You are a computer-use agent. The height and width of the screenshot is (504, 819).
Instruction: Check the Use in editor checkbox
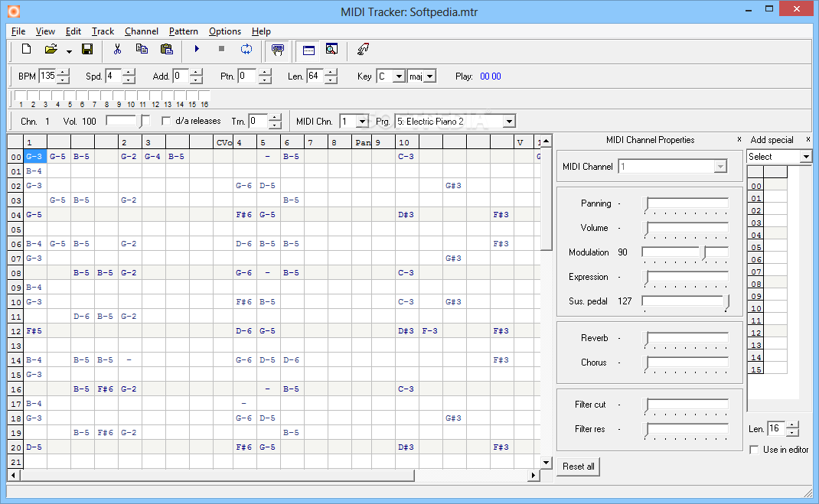pos(754,450)
